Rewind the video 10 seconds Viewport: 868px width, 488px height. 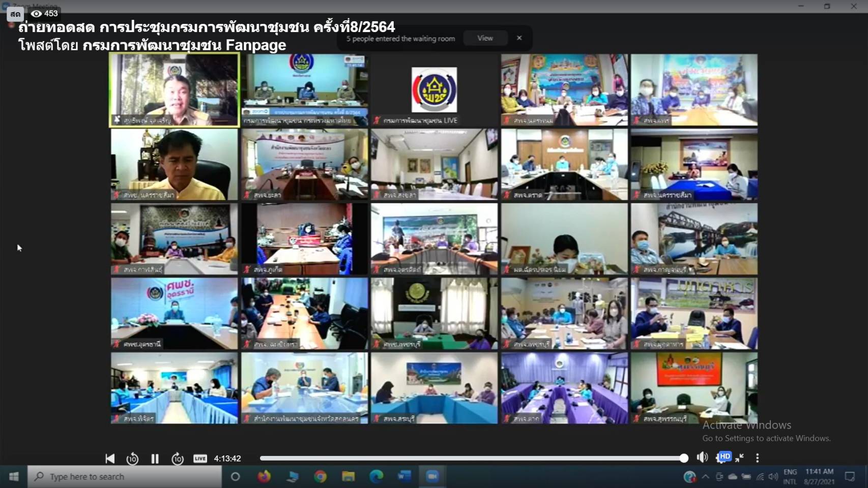coord(132,459)
